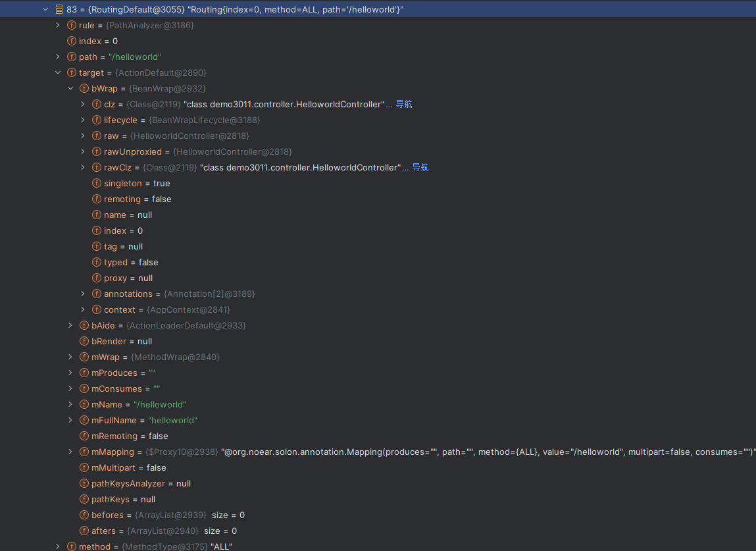
Task: Select the singleton = true row
Action: coord(378,184)
